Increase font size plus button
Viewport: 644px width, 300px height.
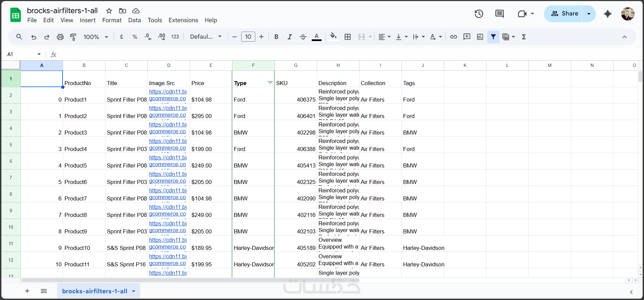261,37
